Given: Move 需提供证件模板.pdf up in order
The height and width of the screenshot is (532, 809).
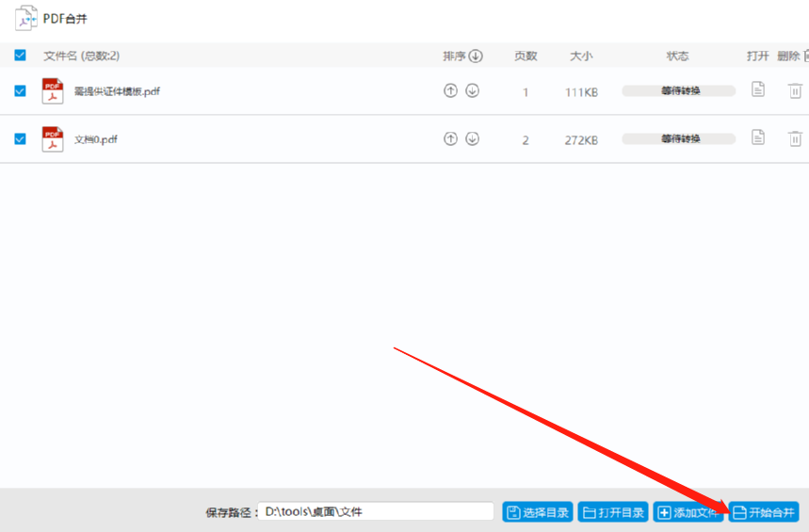Looking at the screenshot, I should (450, 90).
